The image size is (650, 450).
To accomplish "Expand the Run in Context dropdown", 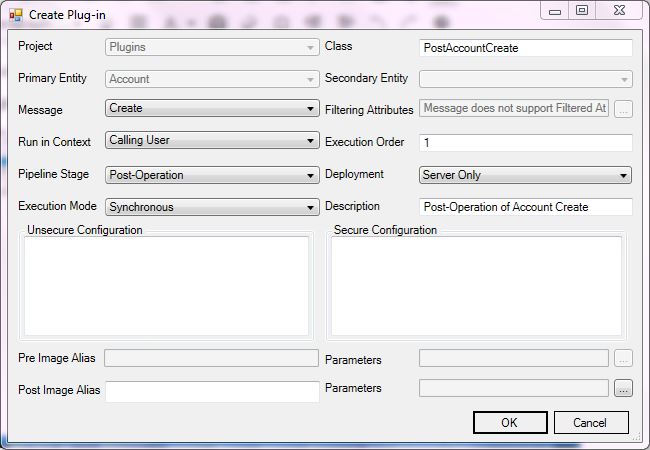I will click(212, 141).
